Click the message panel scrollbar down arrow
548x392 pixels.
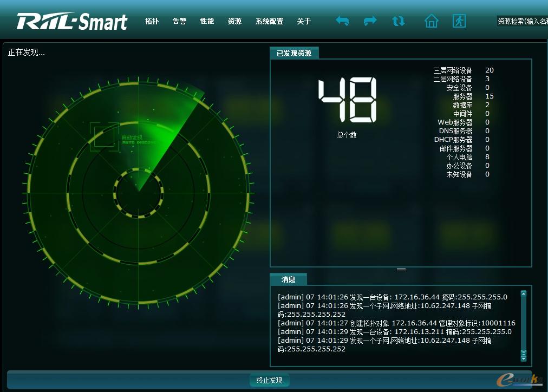[523, 358]
